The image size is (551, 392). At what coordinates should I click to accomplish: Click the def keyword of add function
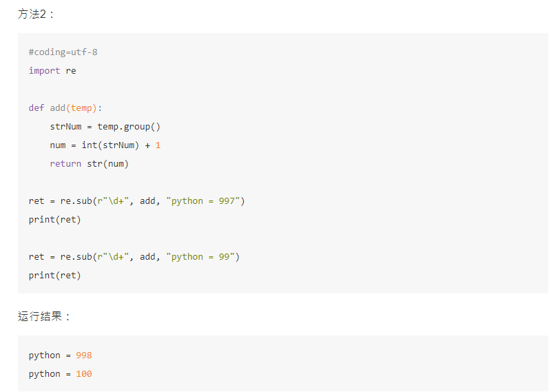(x=37, y=107)
